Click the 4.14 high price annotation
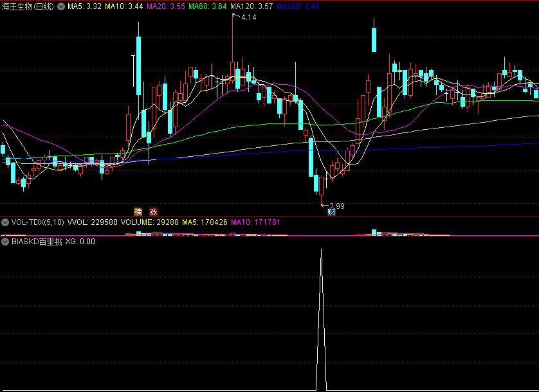Image resolution: width=539 pixels, height=392 pixels. click(x=249, y=17)
